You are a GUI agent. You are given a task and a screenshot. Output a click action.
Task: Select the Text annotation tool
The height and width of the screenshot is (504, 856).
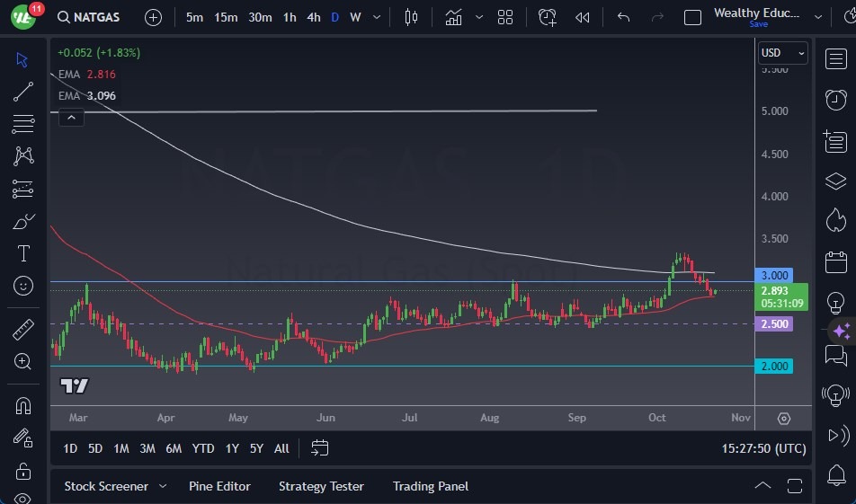click(x=23, y=253)
